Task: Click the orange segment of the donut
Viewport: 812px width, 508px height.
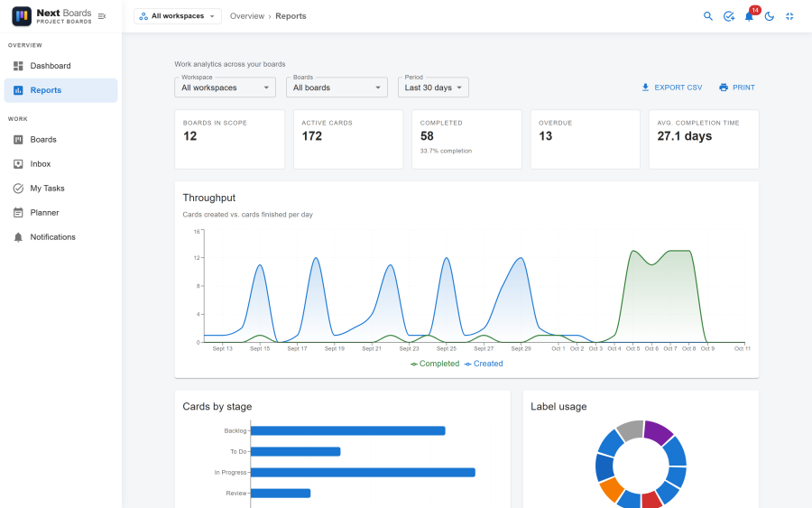Action: [612, 489]
